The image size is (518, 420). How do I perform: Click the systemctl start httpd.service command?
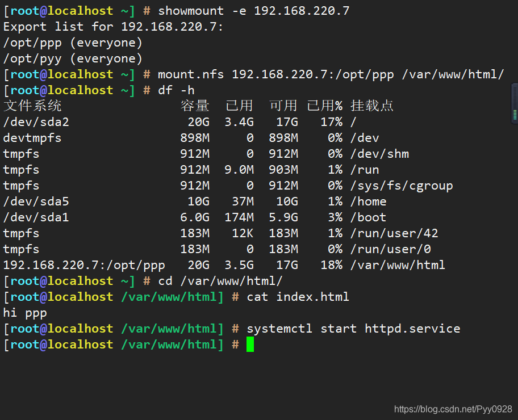pos(353,329)
